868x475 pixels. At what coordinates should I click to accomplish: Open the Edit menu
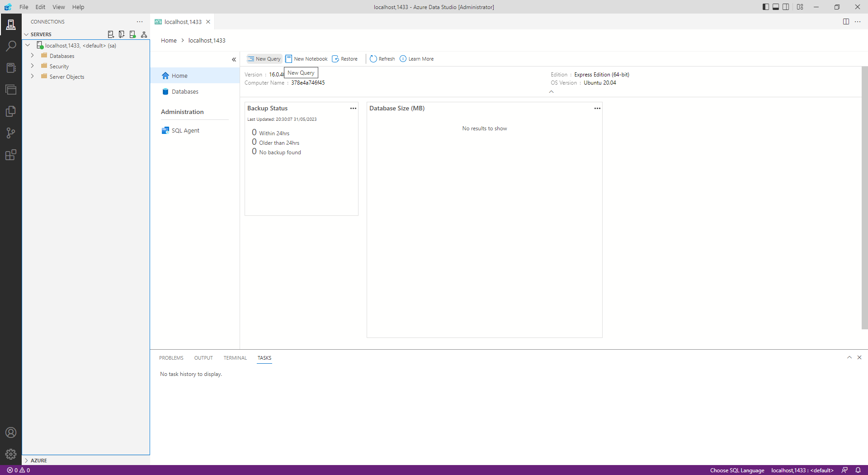click(40, 7)
